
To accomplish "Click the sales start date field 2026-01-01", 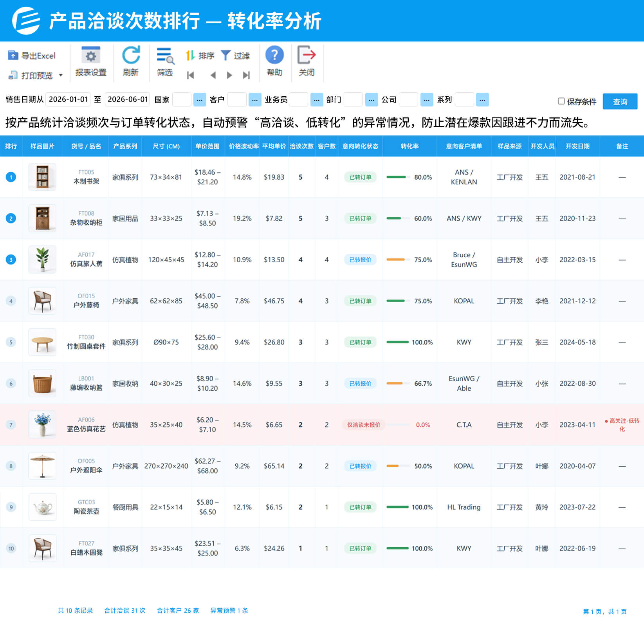I will click(x=68, y=99).
